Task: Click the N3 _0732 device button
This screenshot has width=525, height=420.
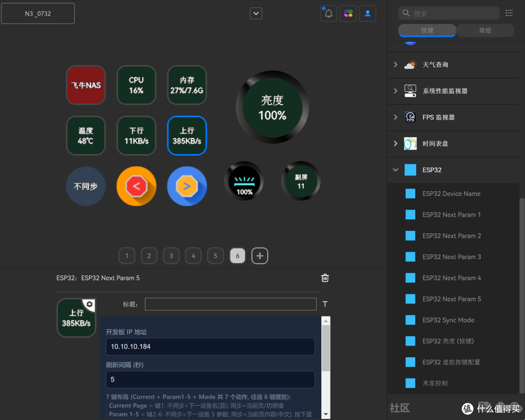Action: coord(38,14)
